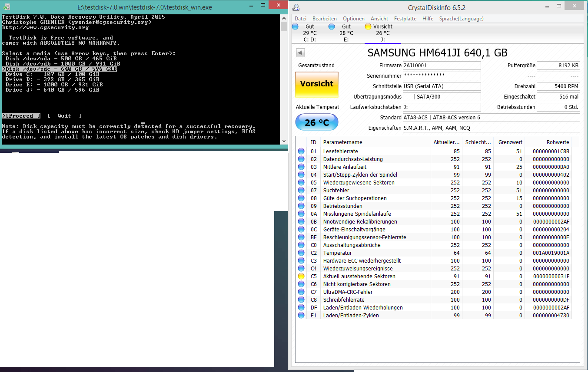The image size is (588, 372).
Task: Open the Festplatte menu
Action: point(405,19)
